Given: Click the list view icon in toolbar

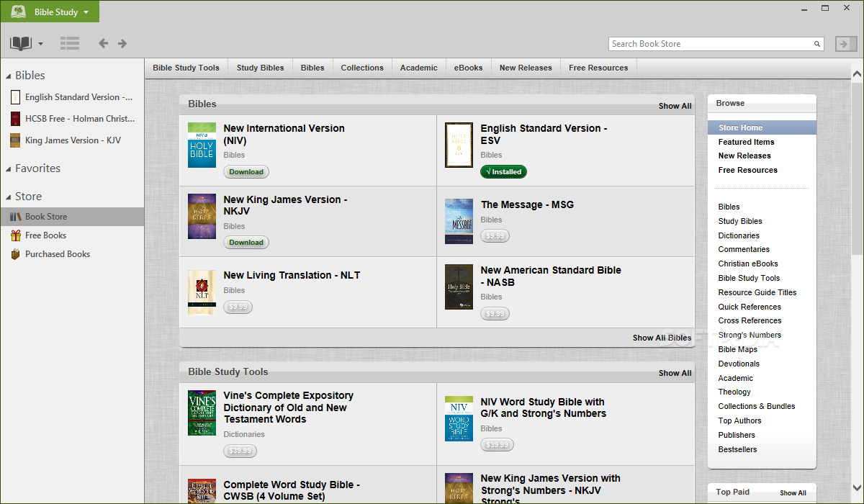Looking at the screenshot, I should pos(70,43).
